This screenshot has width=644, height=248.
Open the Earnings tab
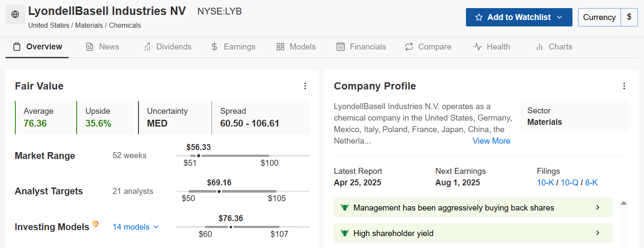click(x=233, y=47)
